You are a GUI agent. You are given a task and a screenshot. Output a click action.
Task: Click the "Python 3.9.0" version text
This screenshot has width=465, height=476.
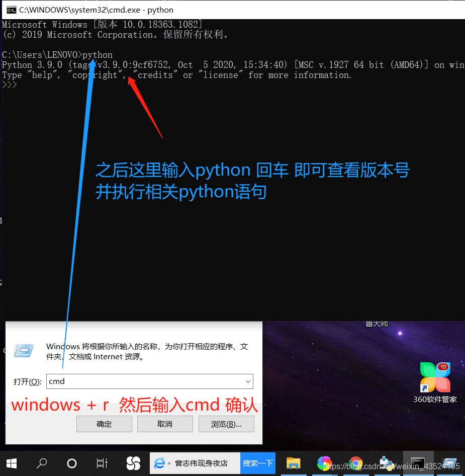point(32,65)
